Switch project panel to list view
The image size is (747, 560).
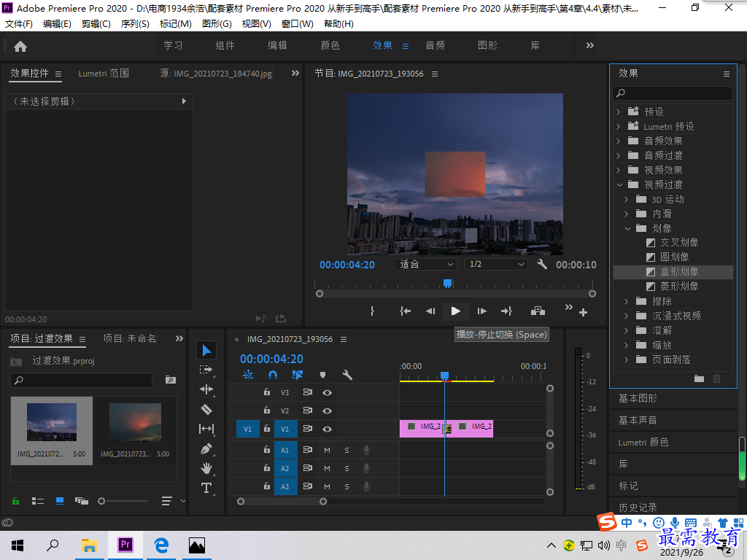tap(38, 501)
